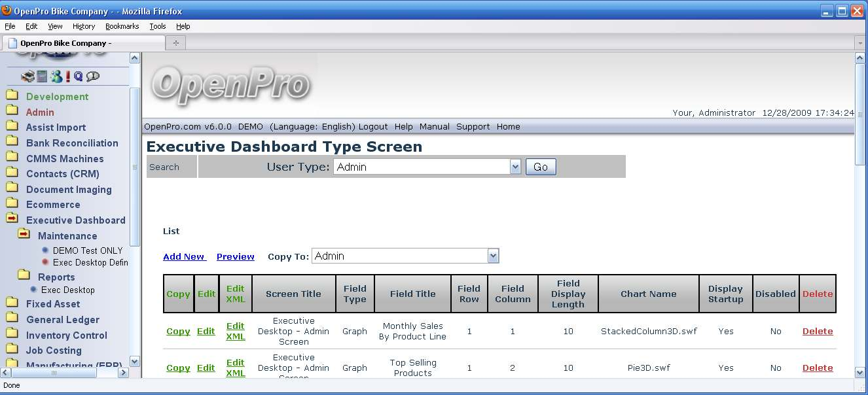Screen dimensions: 868x395
Task: Open the Bookmarks menu
Action: pyautogui.click(x=122, y=26)
